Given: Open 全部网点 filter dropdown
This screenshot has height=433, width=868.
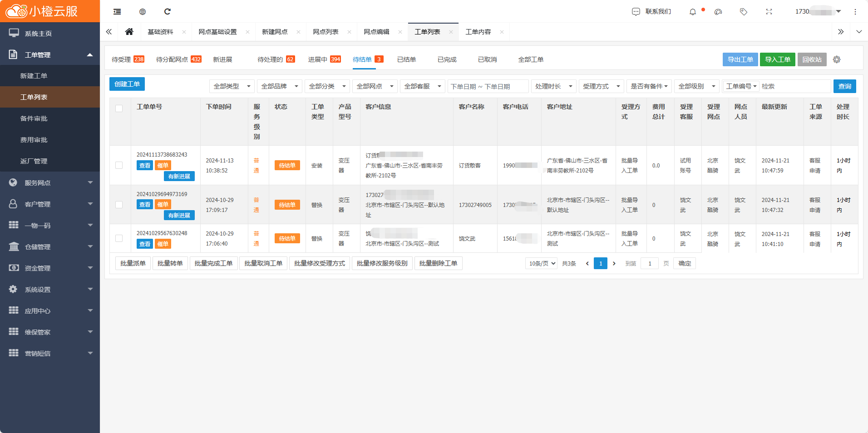Looking at the screenshot, I should pyautogui.click(x=375, y=86).
